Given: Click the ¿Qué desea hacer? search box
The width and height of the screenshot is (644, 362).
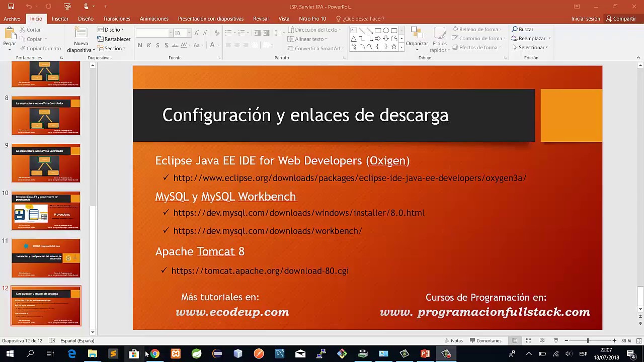Looking at the screenshot, I should [360, 19].
